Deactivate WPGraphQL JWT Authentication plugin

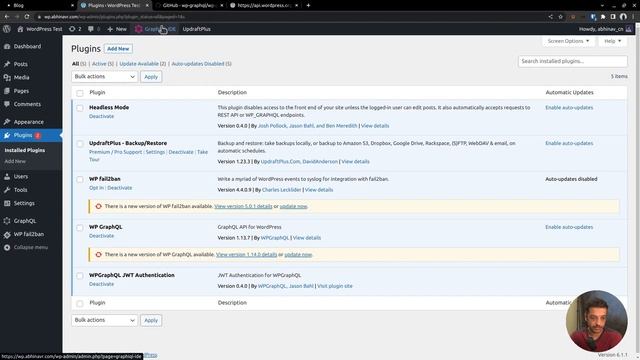pos(102,284)
